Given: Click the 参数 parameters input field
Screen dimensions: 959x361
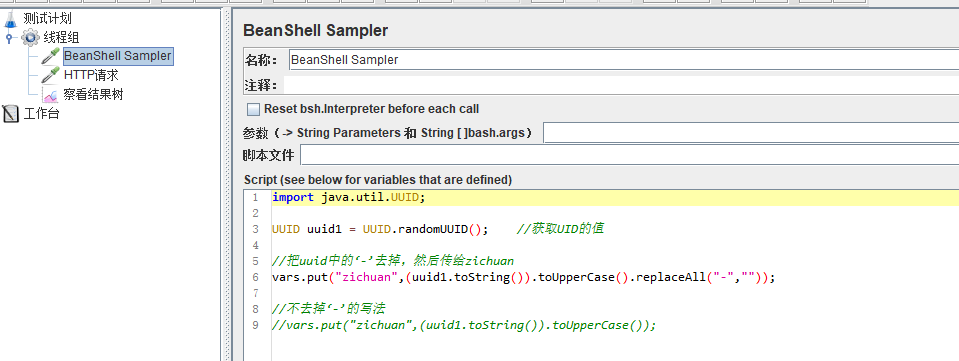Looking at the screenshot, I should [751, 133].
